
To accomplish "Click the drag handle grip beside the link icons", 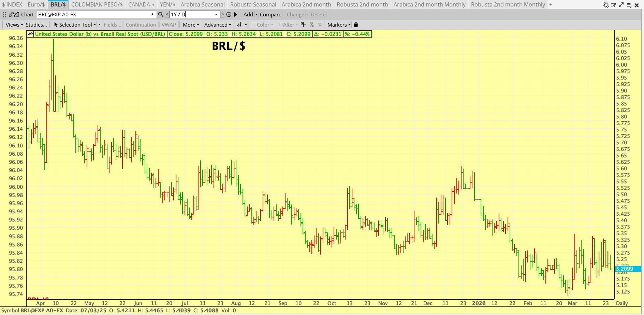I will (4, 15).
